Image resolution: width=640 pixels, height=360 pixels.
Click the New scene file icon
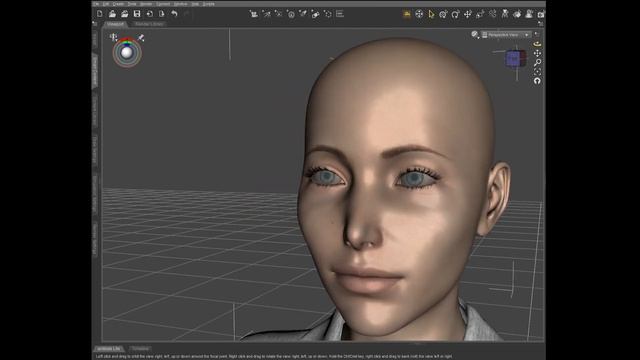pos(100,14)
